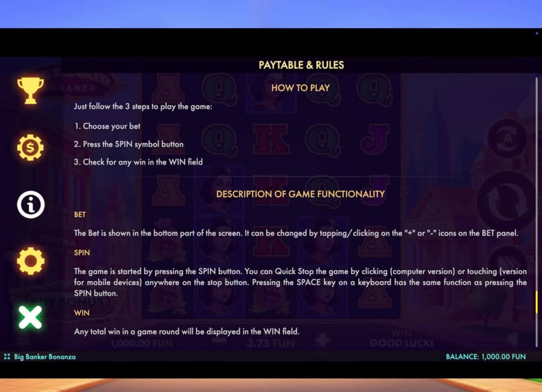Click the dimmed autoplay button above spin

coord(507,138)
